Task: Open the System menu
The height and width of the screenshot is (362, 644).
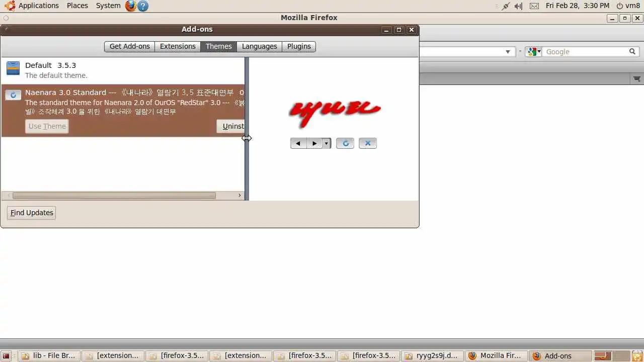Action: [x=108, y=6]
